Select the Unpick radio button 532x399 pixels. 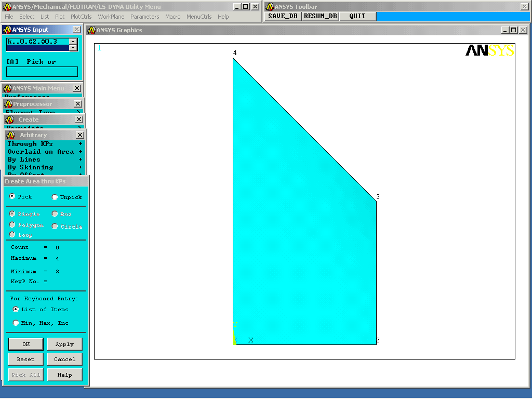(x=55, y=197)
